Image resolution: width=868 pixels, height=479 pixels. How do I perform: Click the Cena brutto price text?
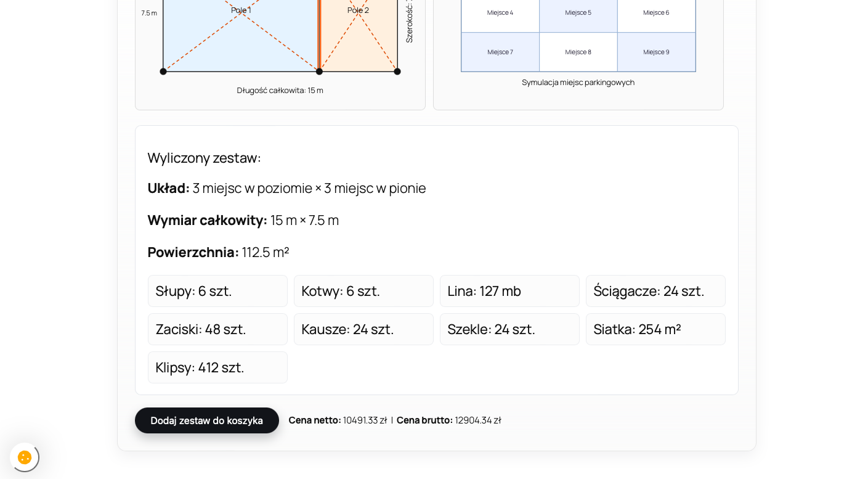click(448, 420)
